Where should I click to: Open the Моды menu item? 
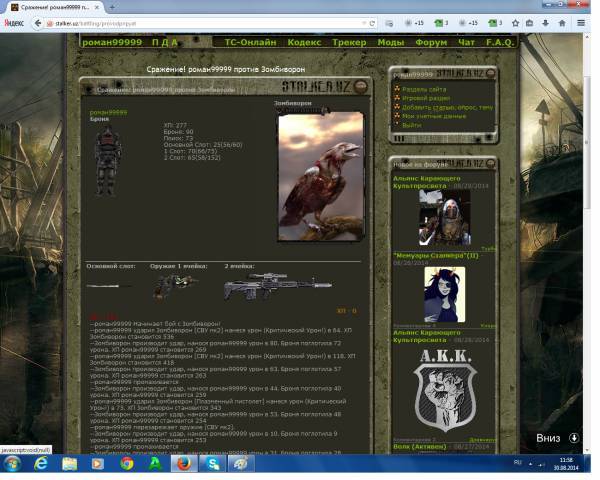click(x=391, y=42)
